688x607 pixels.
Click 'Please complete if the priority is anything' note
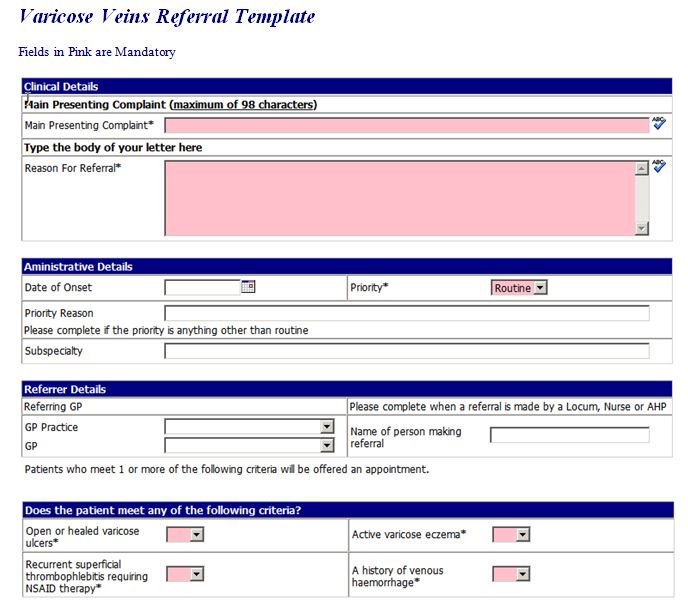point(166,330)
